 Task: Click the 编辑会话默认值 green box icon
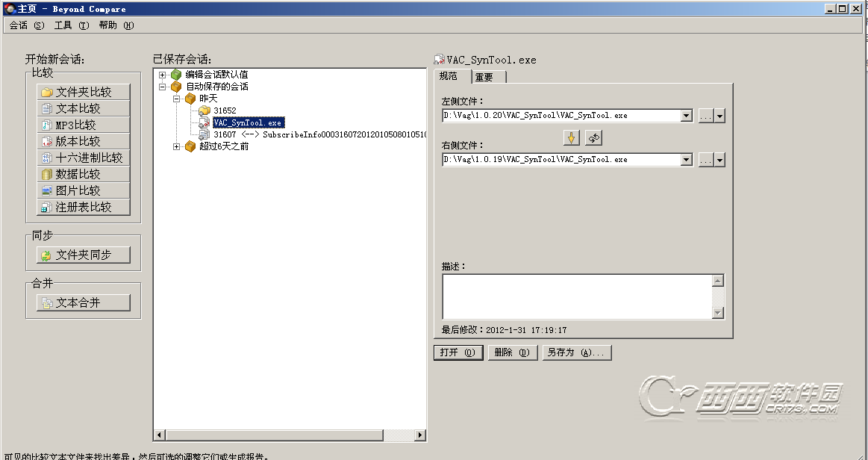[177, 74]
